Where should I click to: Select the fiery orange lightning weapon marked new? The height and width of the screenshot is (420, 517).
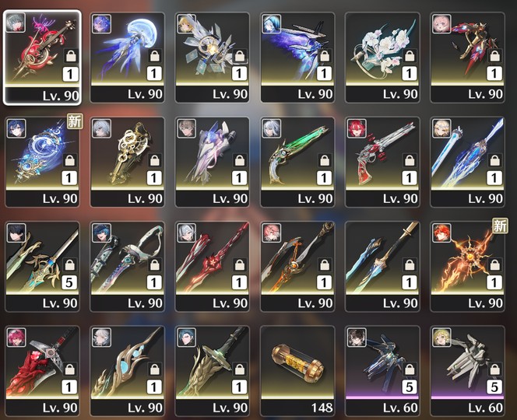(467, 267)
